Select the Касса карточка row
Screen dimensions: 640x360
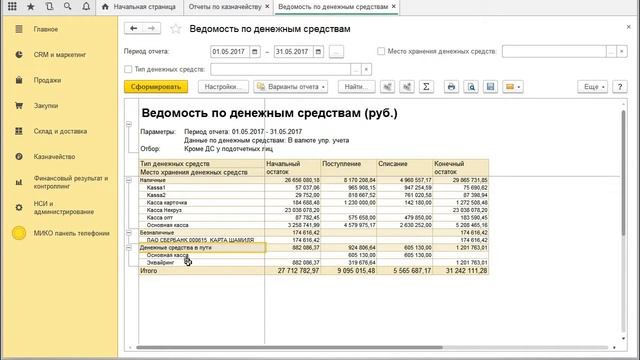pyautogui.click(x=202, y=202)
